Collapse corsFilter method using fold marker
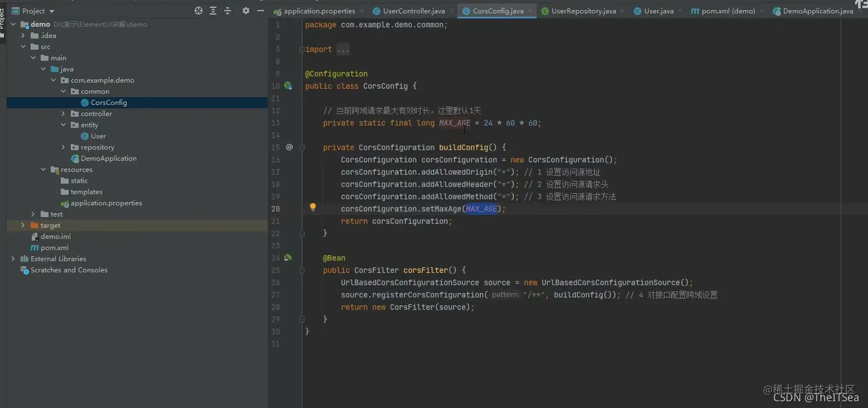868x408 pixels. [302, 270]
